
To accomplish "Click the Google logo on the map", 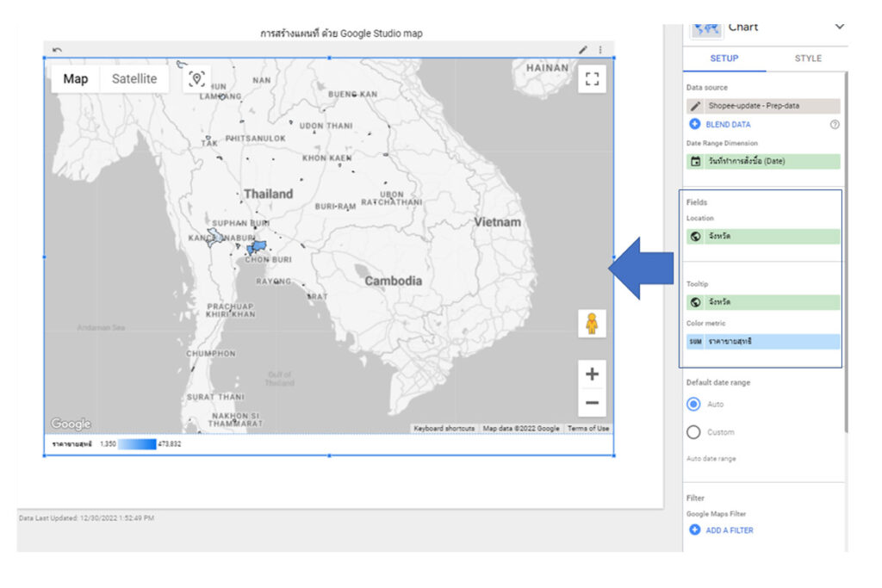I will point(71,424).
